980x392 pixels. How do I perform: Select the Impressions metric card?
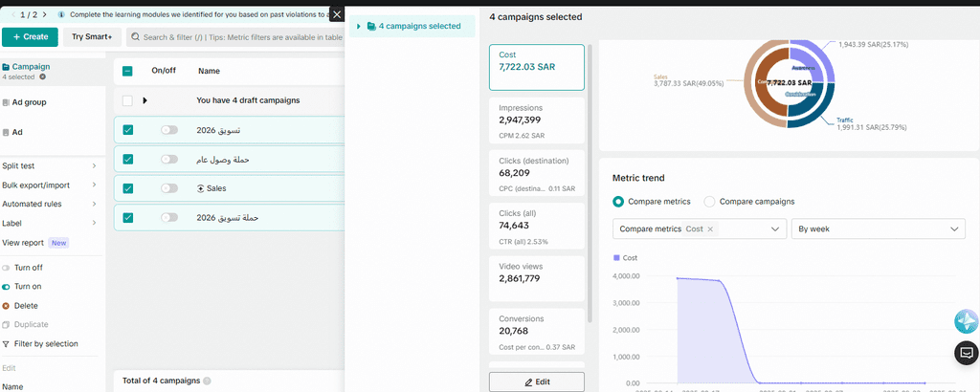pos(537,120)
